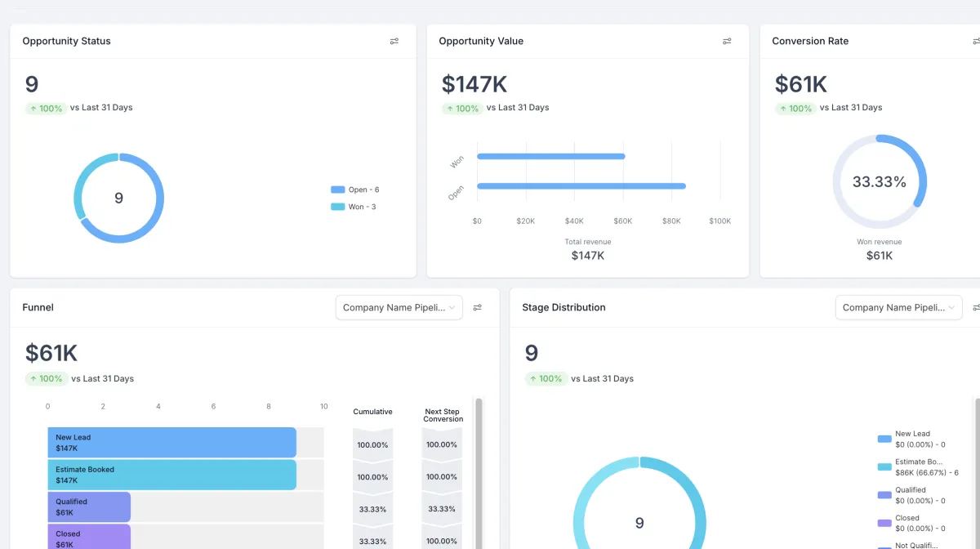Image resolution: width=980 pixels, height=549 pixels.
Task: Click 'Opportunity Status' widget title
Action: [66, 41]
